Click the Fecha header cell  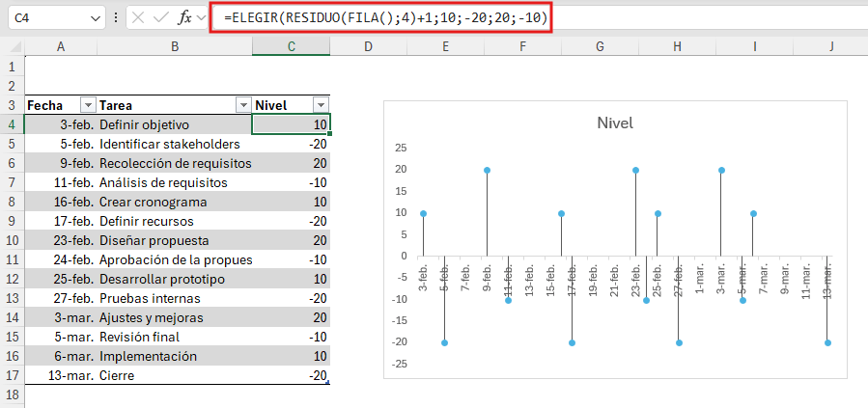coord(61,105)
